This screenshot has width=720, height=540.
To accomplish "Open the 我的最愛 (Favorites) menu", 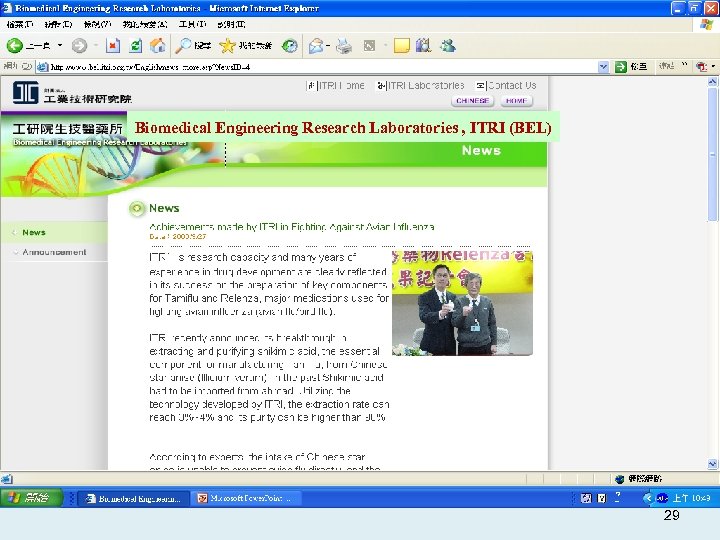I will 145,24.
